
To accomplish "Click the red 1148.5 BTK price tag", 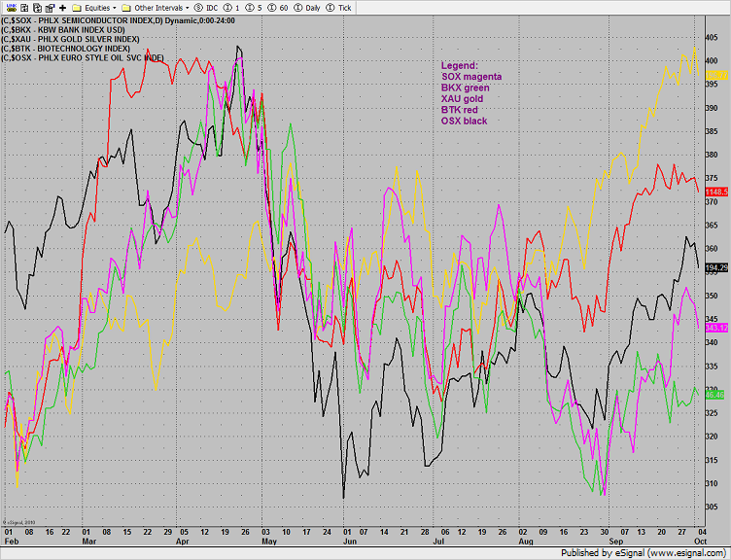I will click(x=717, y=192).
